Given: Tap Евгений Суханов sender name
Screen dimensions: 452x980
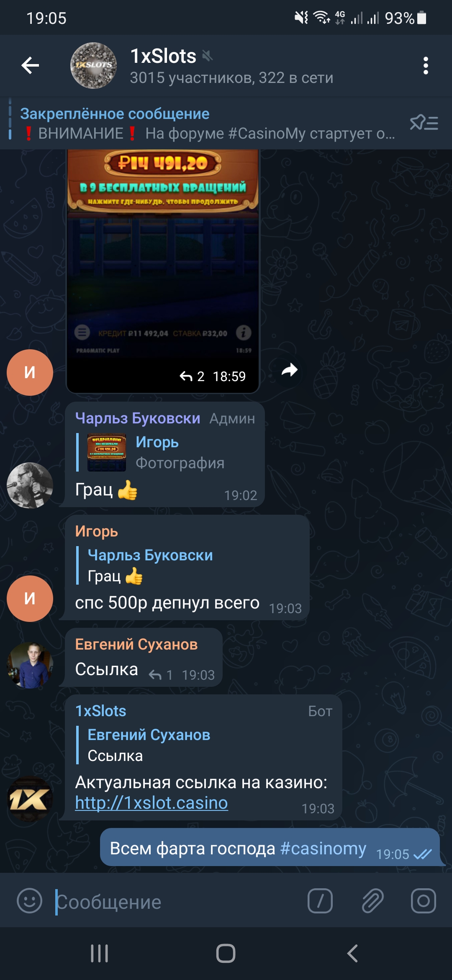Looking at the screenshot, I should point(136,644).
